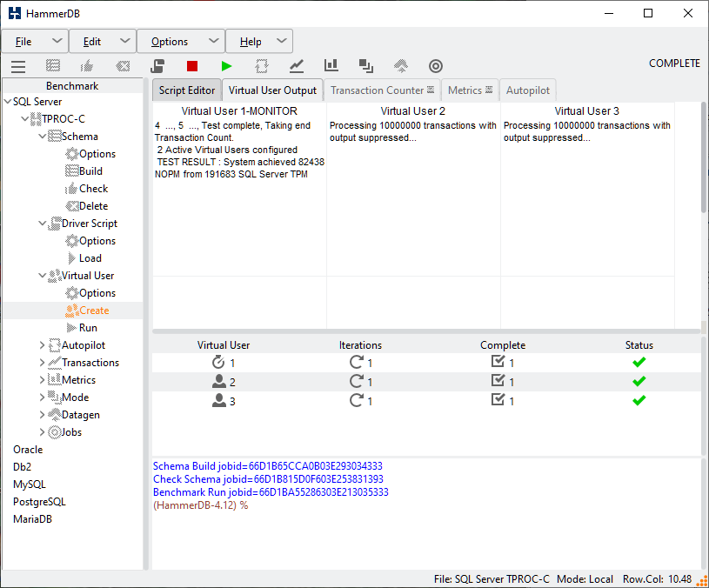The image size is (709, 588).
Task: Click the vertical scrollbar of output panel
Action: coord(703,157)
